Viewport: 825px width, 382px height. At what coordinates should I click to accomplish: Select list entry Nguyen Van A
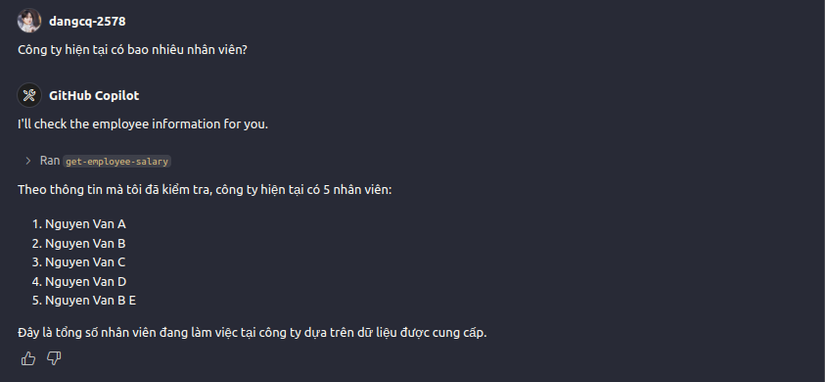[86, 225]
